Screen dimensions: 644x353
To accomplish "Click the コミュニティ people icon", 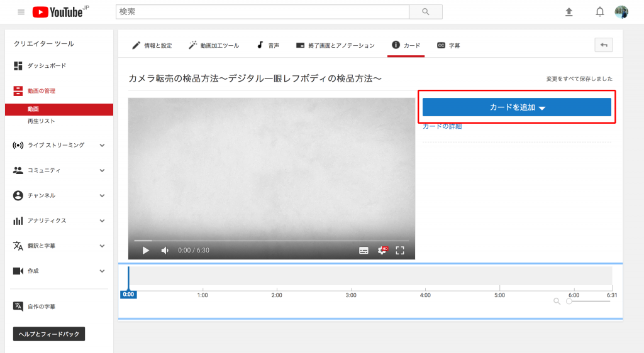I will tap(18, 170).
